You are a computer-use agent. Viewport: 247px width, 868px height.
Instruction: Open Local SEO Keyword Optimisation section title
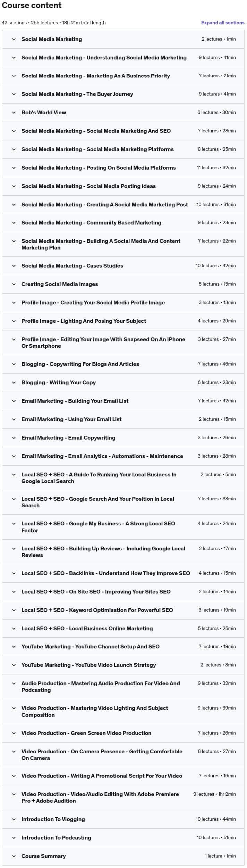(97, 610)
